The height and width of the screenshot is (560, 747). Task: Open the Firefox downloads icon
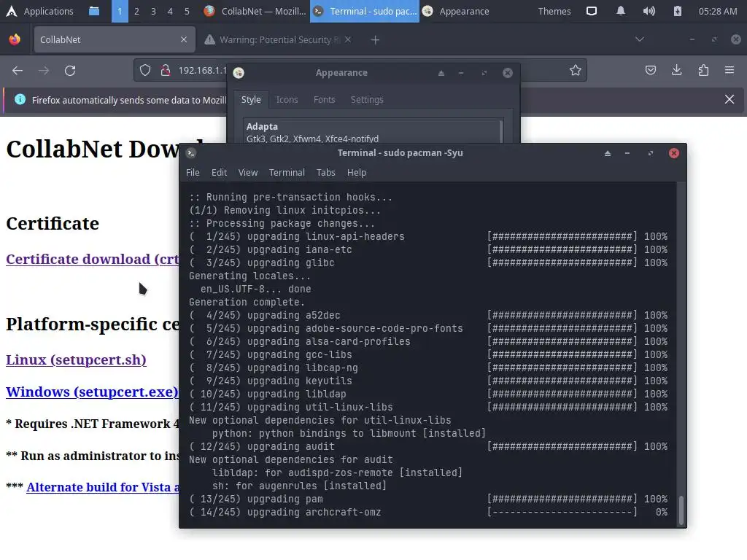pos(676,71)
